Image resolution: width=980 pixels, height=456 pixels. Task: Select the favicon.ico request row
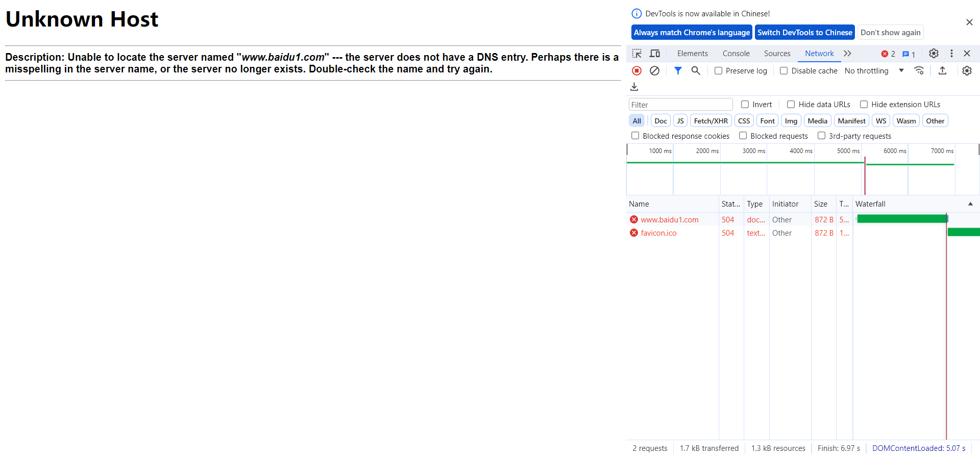click(x=803, y=233)
